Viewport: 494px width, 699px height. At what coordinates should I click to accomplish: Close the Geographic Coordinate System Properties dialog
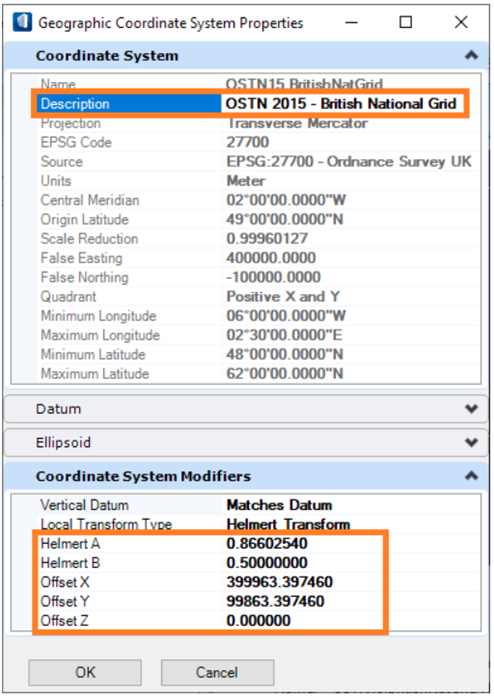pos(461,22)
